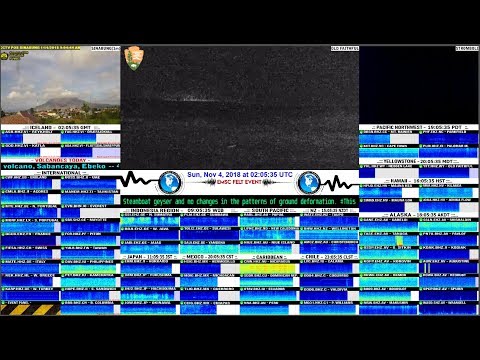Viewport: 480px width, 360px height.
Task: Open the FRANCE spectrogram panel
Action: (x=30, y=239)
